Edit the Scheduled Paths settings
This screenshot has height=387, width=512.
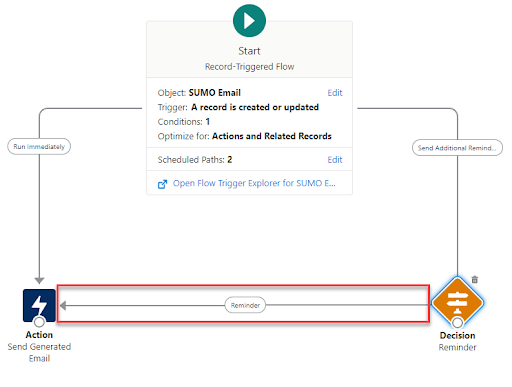click(335, 160)
